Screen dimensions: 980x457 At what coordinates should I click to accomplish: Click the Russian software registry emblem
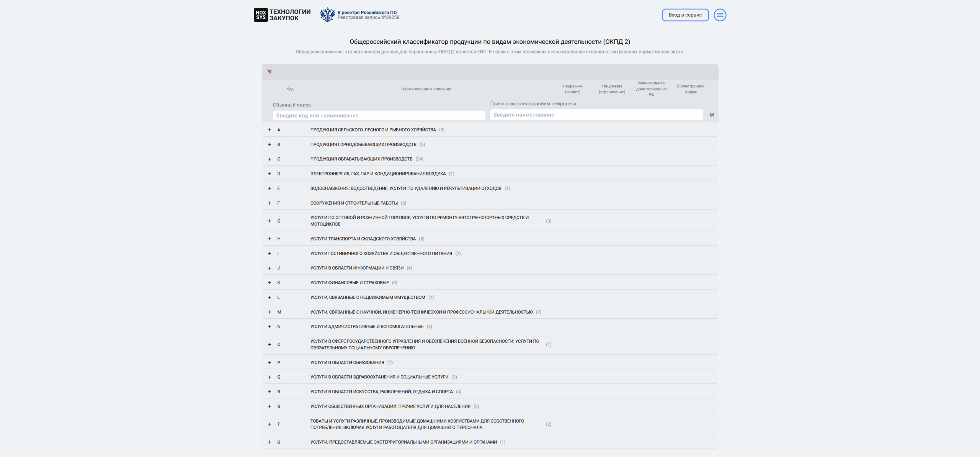327,15
